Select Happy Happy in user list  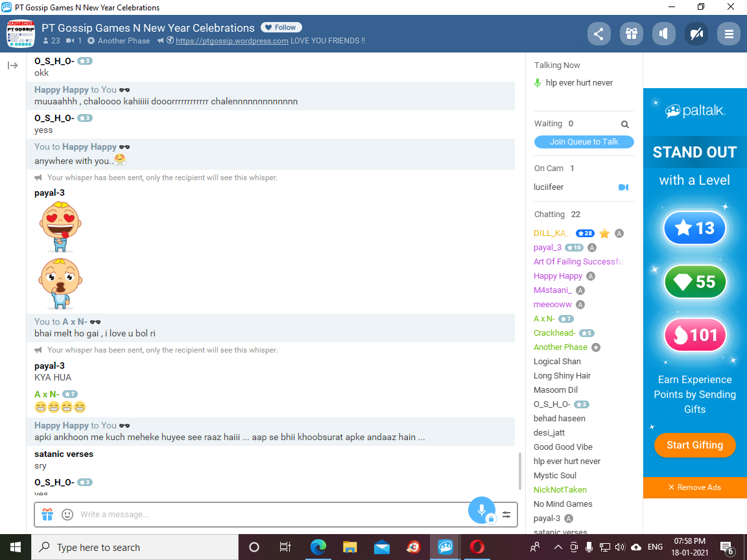(558, 276)
